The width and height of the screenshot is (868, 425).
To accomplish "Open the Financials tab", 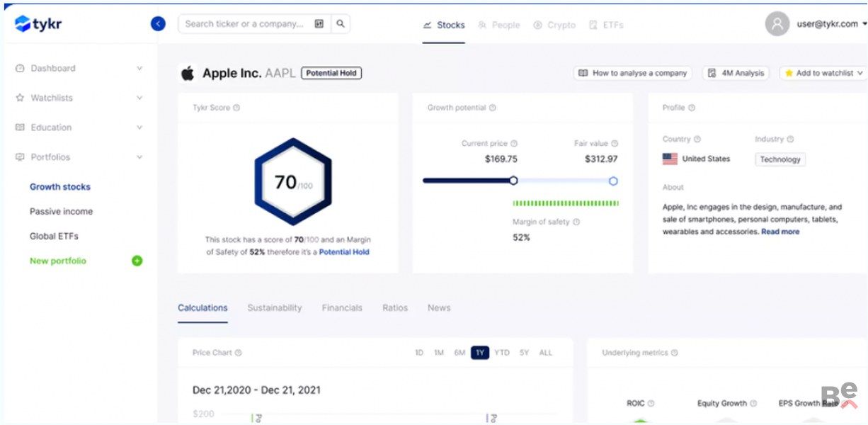I will click(x=342, y=308).
